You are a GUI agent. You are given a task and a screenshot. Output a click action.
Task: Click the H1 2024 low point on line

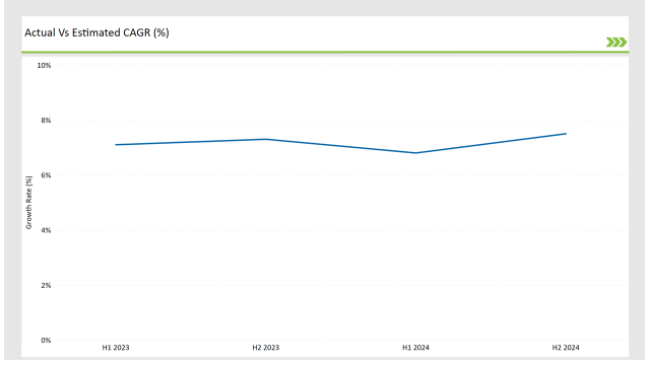tap(416, 153)
